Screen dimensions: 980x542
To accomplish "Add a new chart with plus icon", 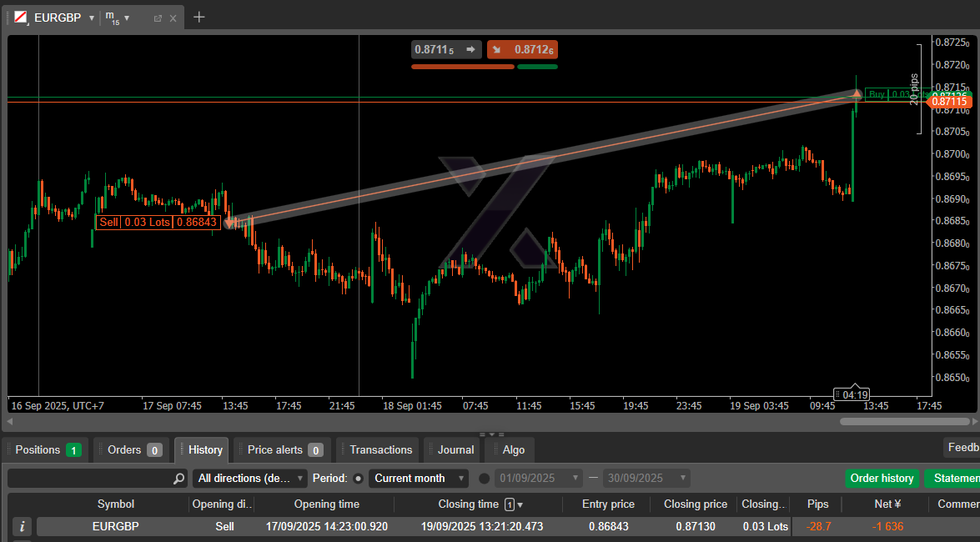I will point(199,17).
